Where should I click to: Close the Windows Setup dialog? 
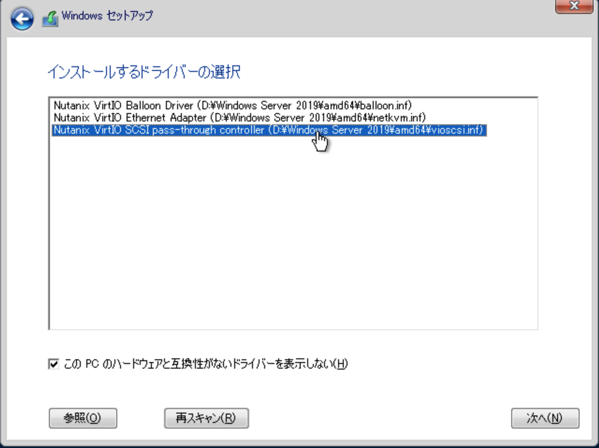(x=574, y=6)
